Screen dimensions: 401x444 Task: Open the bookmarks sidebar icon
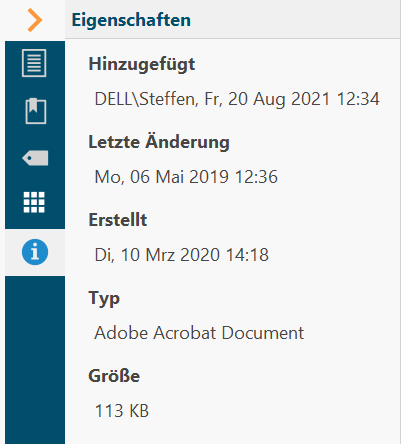36,111
